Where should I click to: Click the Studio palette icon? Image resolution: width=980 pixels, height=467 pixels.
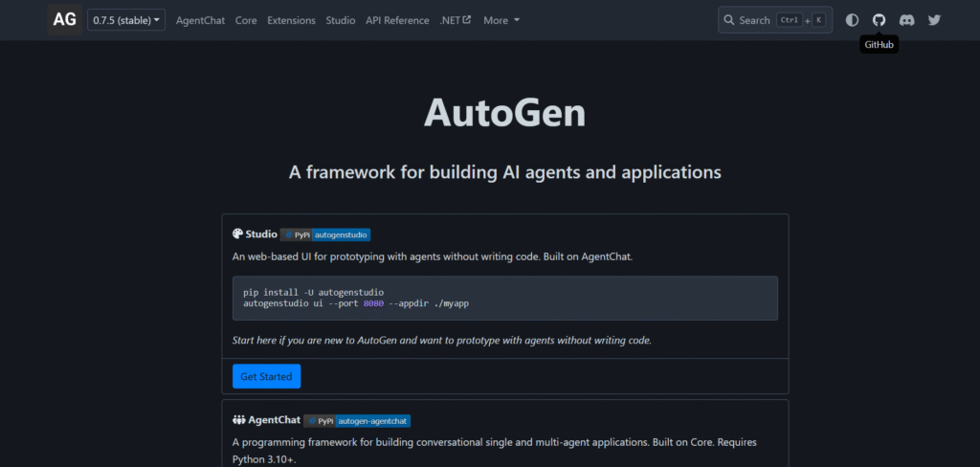237,234
